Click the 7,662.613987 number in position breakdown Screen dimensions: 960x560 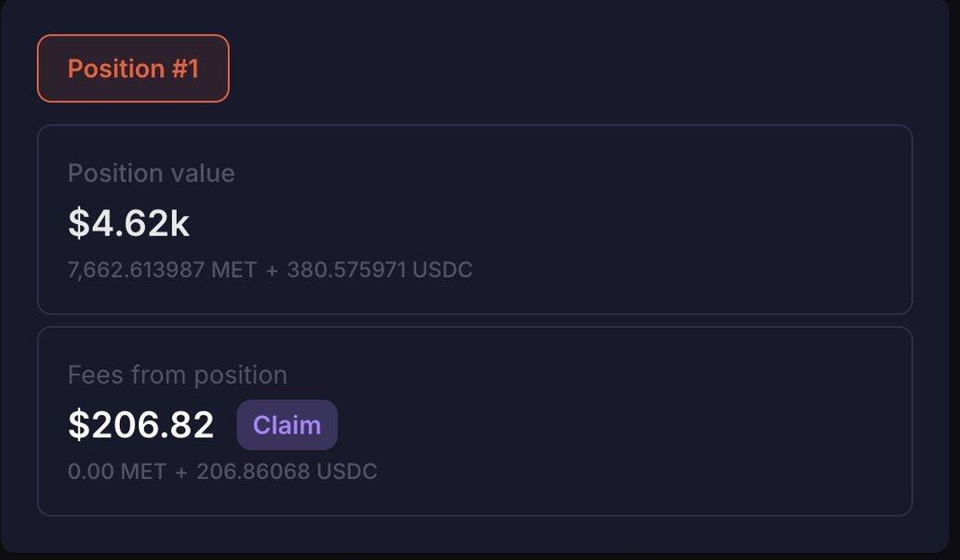pos(136,271)
